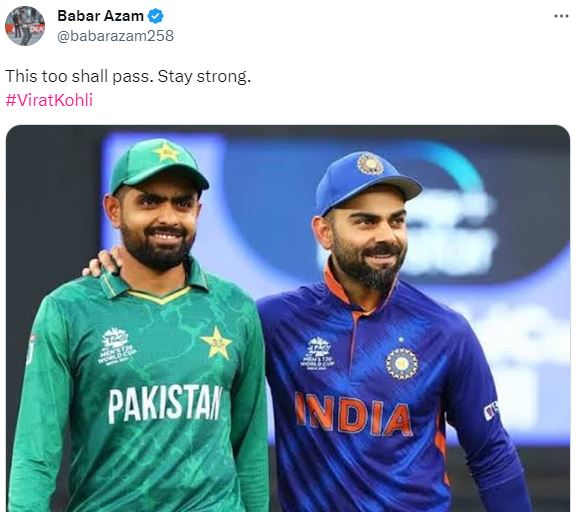Viewport: 577px width, 512px height.
Task: Click the round crest on the blue cap
Action: (x=370, y=163)
